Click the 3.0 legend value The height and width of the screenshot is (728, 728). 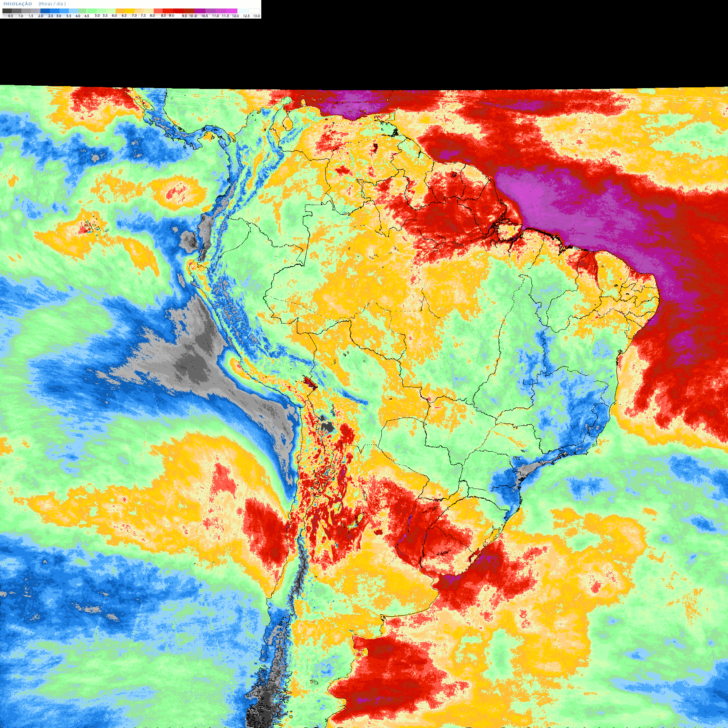tap(59, 16)
